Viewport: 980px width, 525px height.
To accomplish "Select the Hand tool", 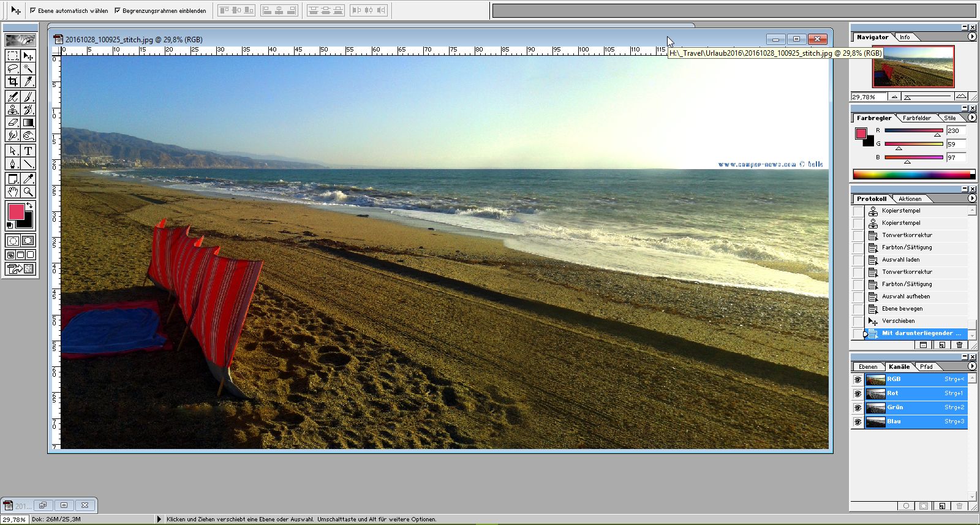I will coord(13,192).
